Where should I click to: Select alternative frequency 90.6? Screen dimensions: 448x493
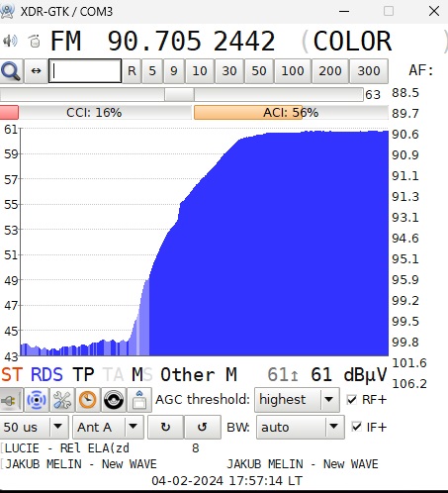405,135
